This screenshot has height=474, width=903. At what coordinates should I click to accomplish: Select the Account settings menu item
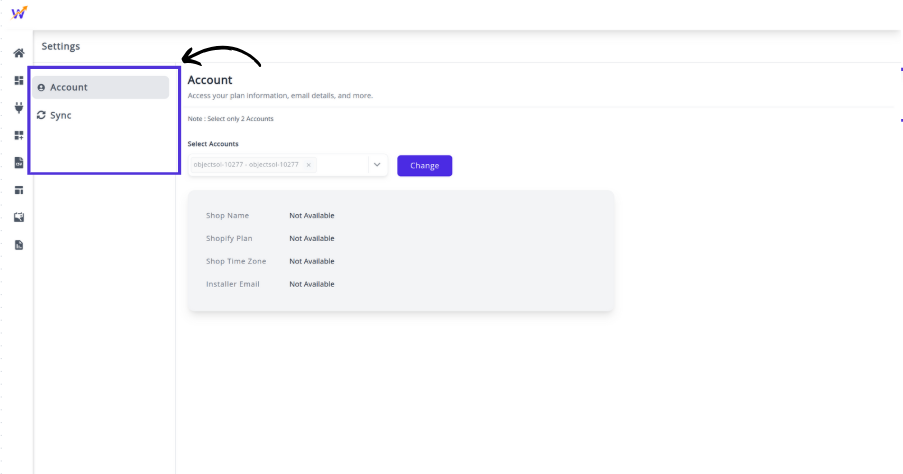(100, 87)
